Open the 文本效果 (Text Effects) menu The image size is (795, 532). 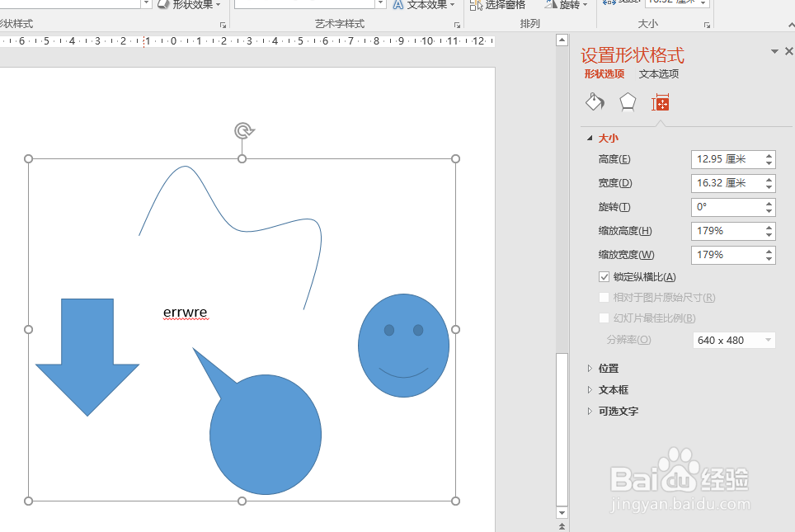tap(425, 5)
